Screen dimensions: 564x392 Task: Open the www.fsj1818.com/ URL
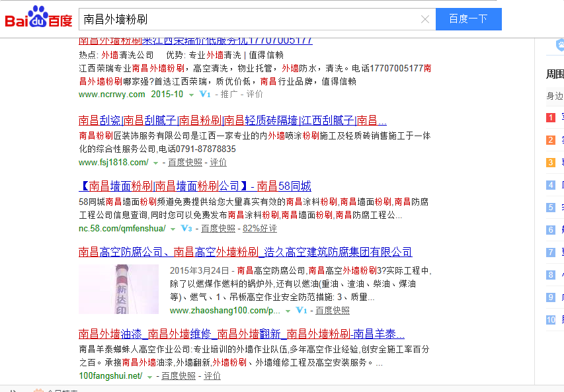pos(114,162)
